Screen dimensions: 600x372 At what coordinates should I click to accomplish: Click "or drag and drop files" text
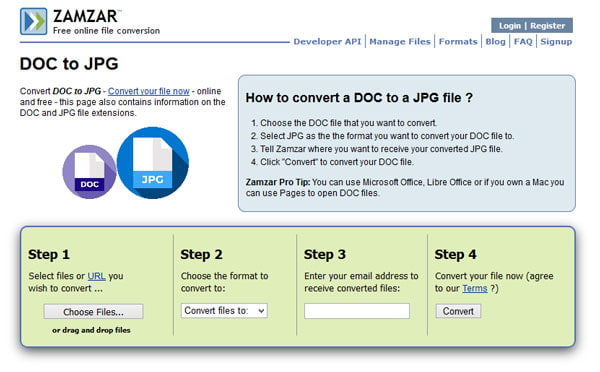(x=91, y=330)
